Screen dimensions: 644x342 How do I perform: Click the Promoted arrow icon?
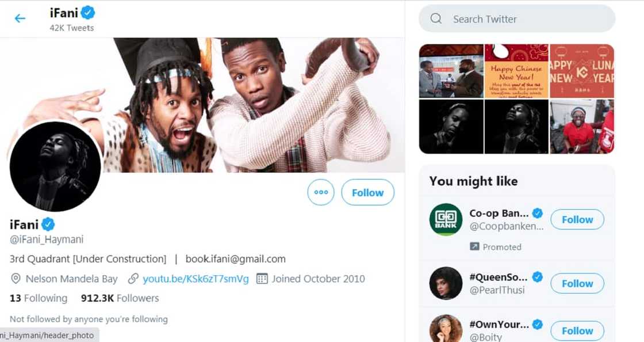[x=474, y=247]
